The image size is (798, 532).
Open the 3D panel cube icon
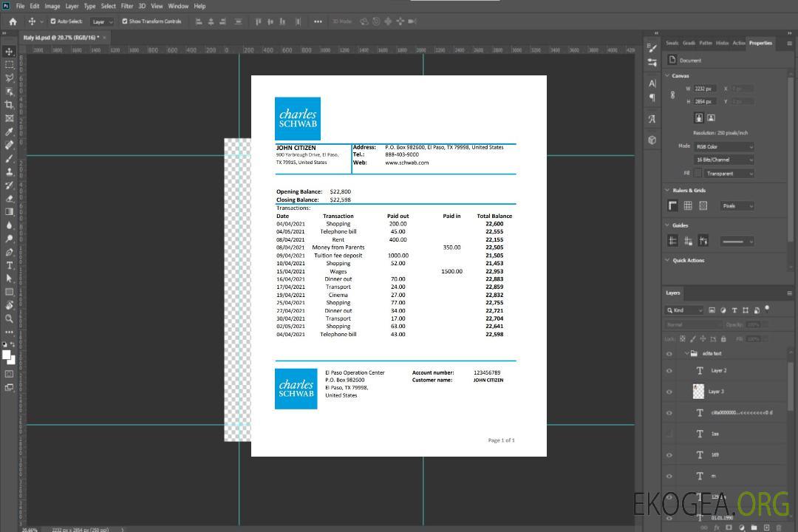652,140
